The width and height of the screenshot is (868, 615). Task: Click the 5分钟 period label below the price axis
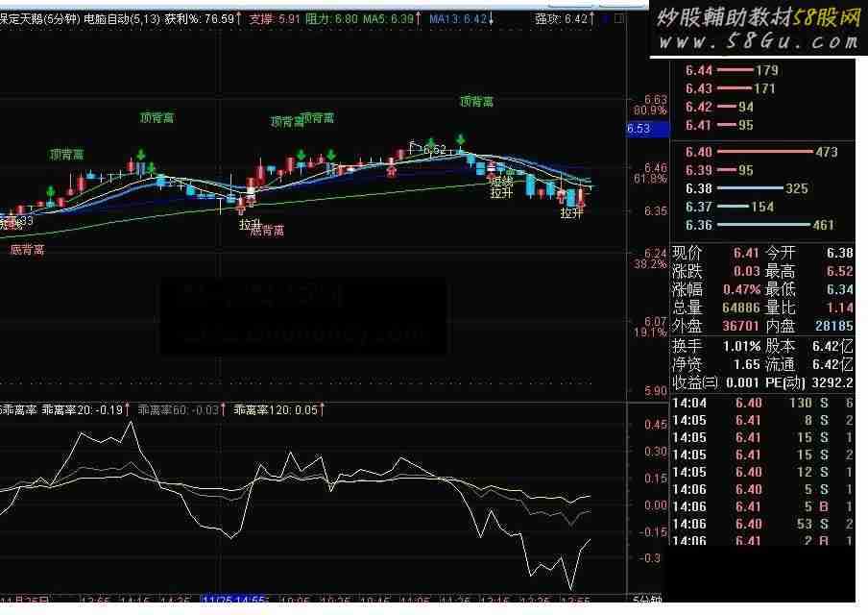(x=647, y=600)
